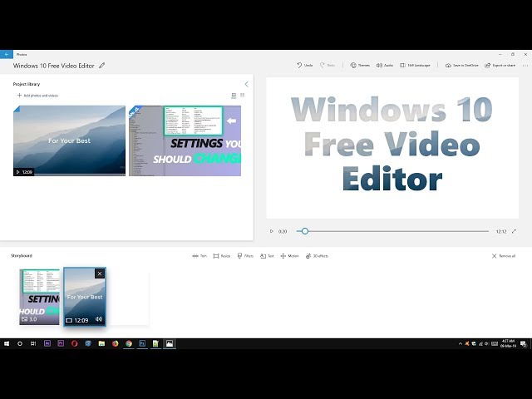Click the volume icon on storyboard clip
532x399 pixels.
99,319
